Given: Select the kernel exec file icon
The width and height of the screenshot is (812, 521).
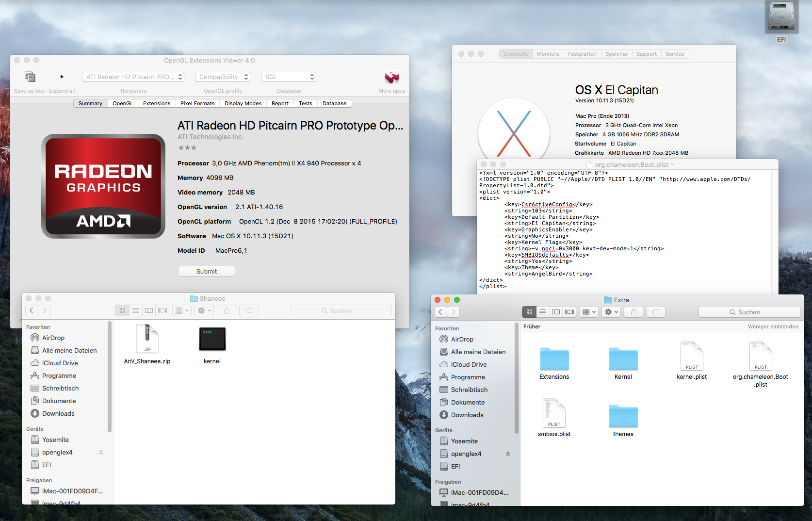Looking at the screenshot, I should pyautogui.click(x=212, y=339).
